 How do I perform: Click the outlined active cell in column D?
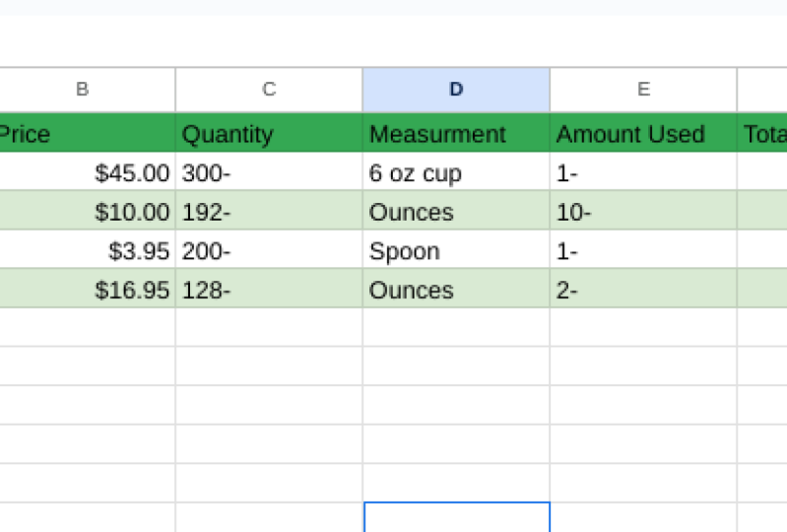point(456,517)
